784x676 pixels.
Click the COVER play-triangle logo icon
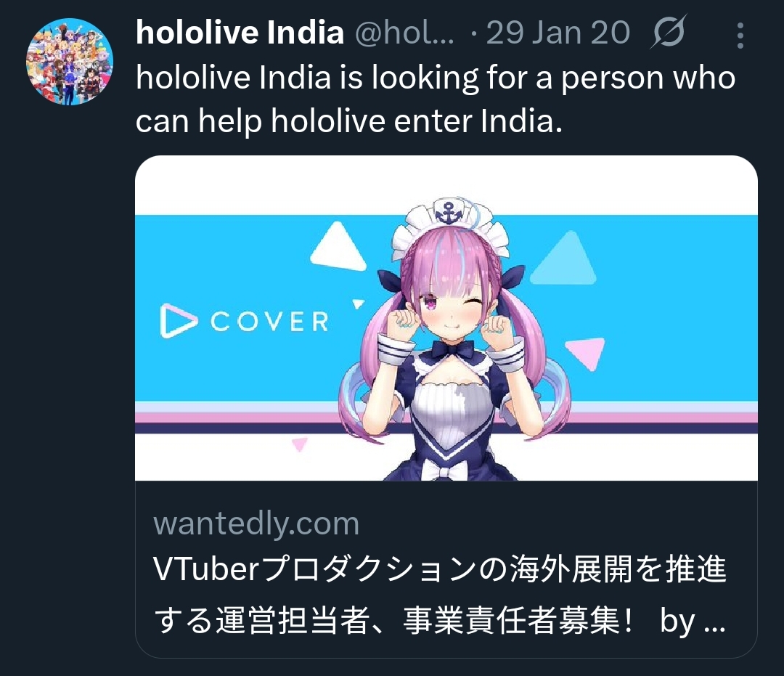click(x=176, y=321)
